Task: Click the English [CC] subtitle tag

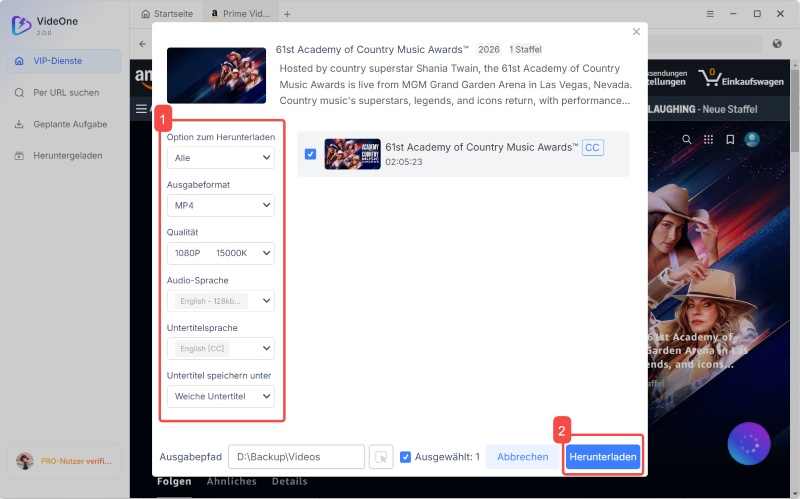Action: tap(202, 348)
